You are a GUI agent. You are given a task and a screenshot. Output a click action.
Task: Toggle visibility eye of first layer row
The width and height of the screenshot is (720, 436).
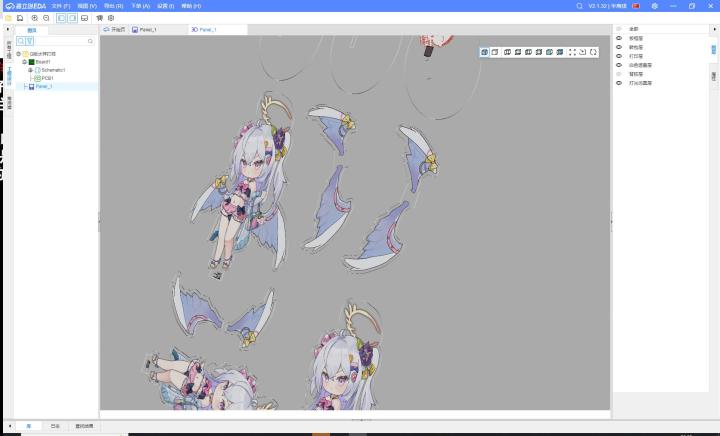(619, 37)
